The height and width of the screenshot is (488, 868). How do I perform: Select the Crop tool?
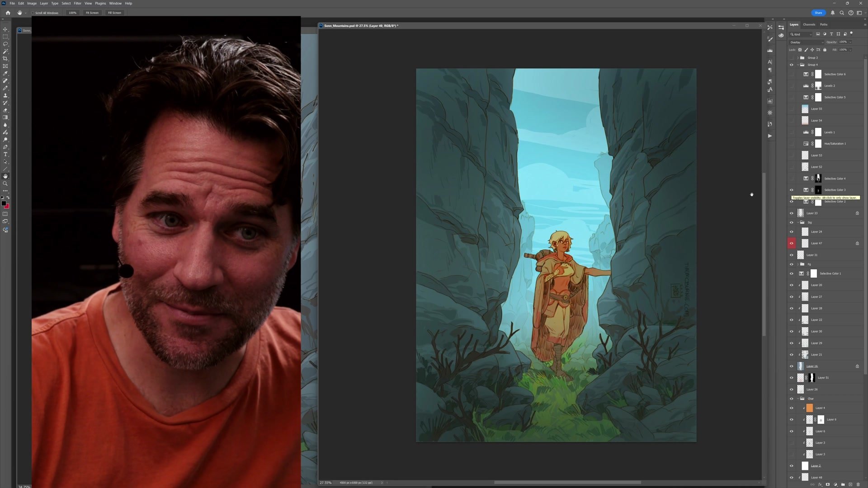5,59
